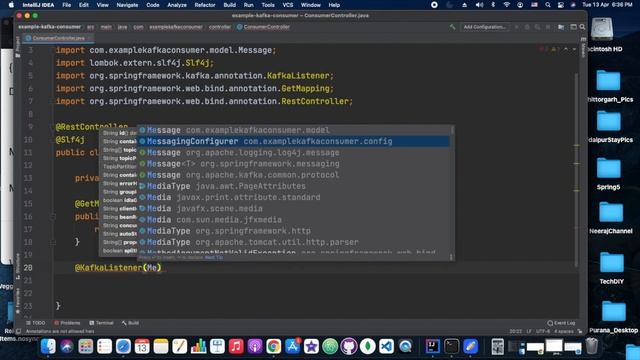The width and height of the screenshot is (640, 360).
Task: Open the Tools menu
Action: tap(268, 5)
